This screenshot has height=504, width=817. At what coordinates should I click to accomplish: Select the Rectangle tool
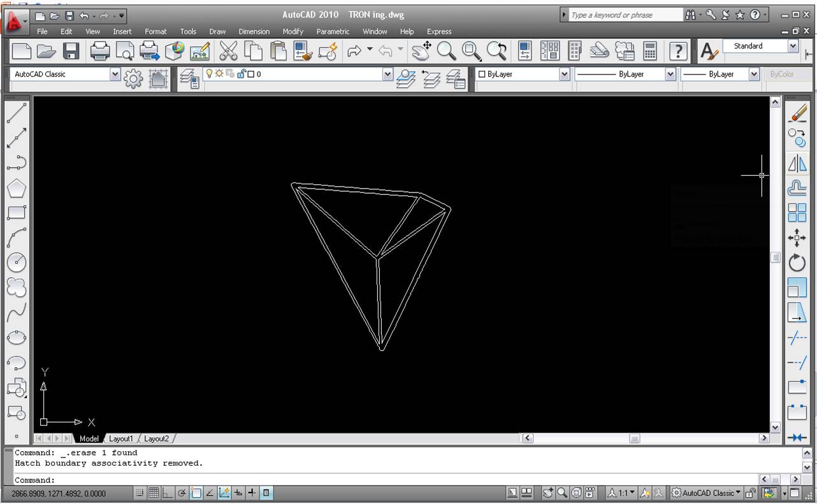coord(17,213)
